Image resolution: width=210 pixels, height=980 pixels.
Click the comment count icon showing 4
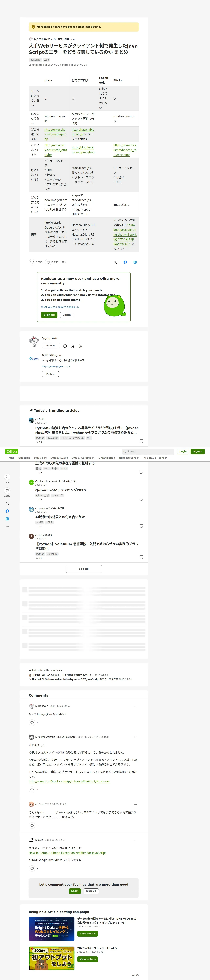click(64, 262)
